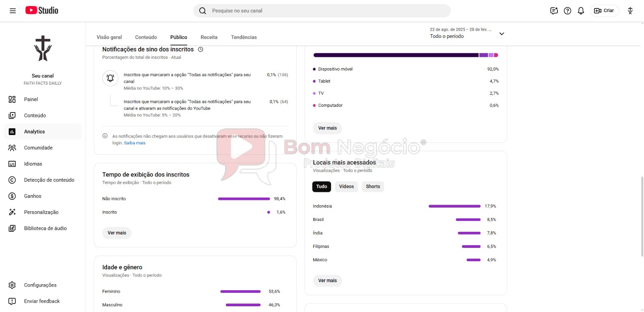Select the Shorts filter chip

click(373, 187)
